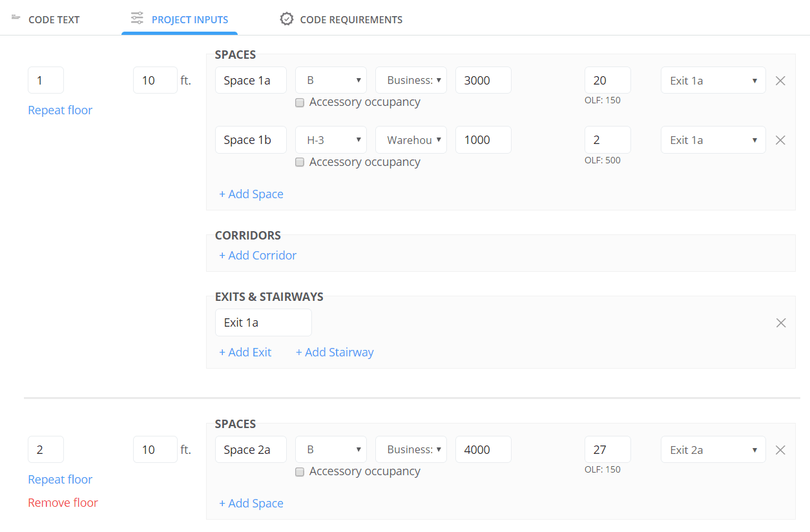Click Add Space on floor 1
810x532 pixels.
251,194
